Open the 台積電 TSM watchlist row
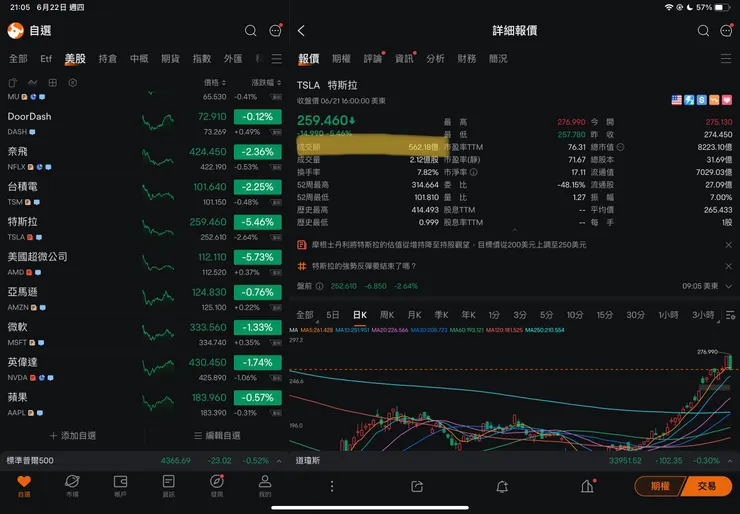The image size is (740, 514). click(x=144, y=194)
